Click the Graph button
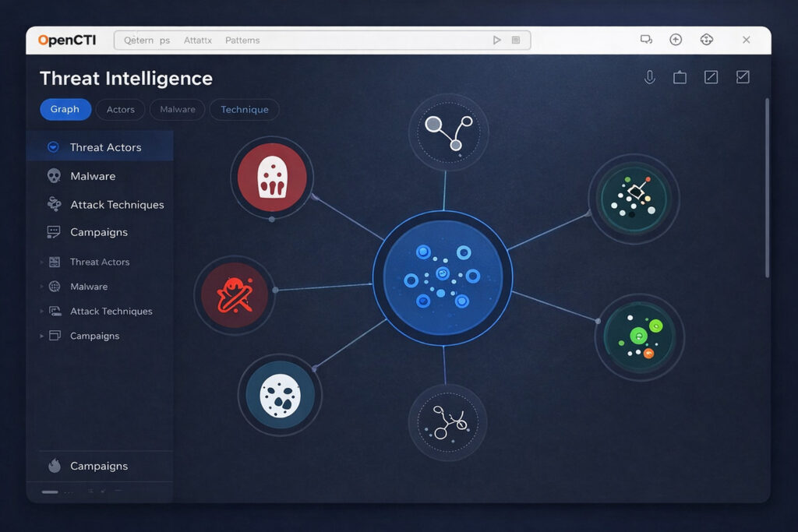798x532 pixels. [x=65, y=109]
